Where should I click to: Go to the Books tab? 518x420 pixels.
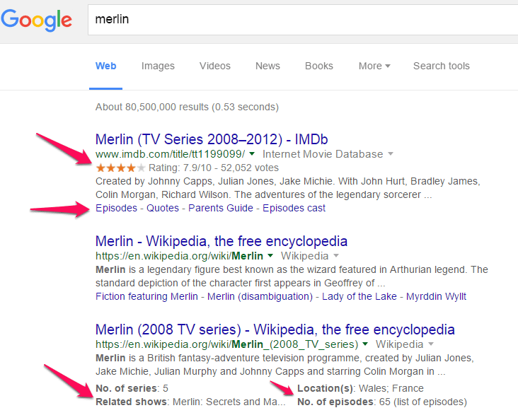click(x=318, y=66)
